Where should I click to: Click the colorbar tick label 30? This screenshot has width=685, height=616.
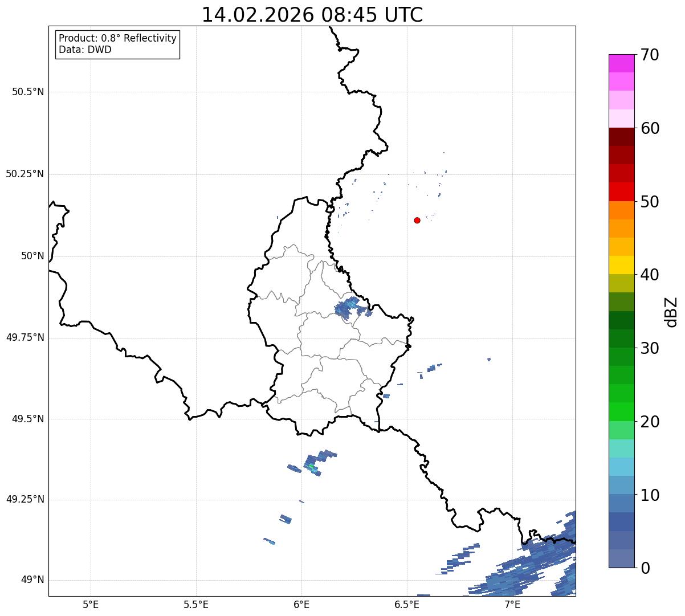coord(649,348)
